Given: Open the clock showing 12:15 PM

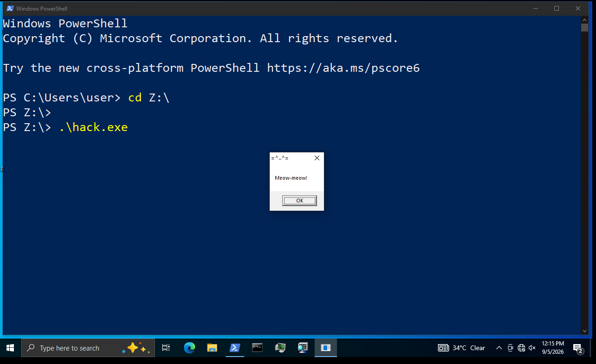Looking at the screenshot, I should pyautogui.click(x=552, y=348).
